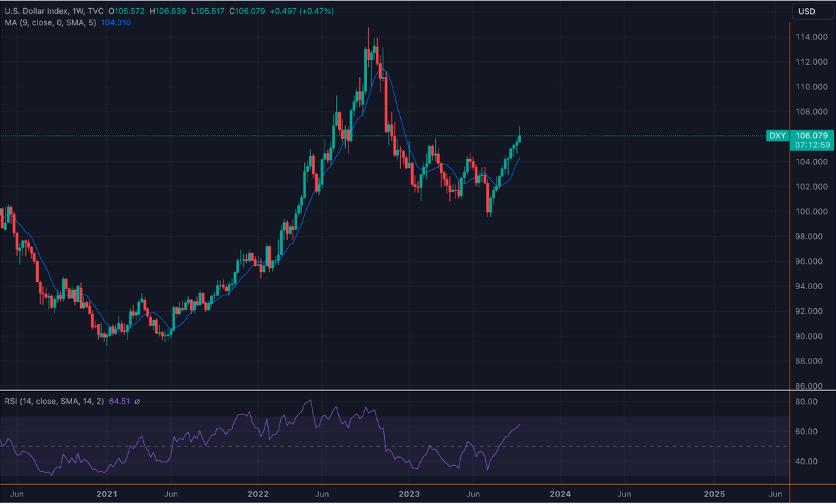Click the high value H106.839
The image size is (836, 504).
[x=168, y=12]
